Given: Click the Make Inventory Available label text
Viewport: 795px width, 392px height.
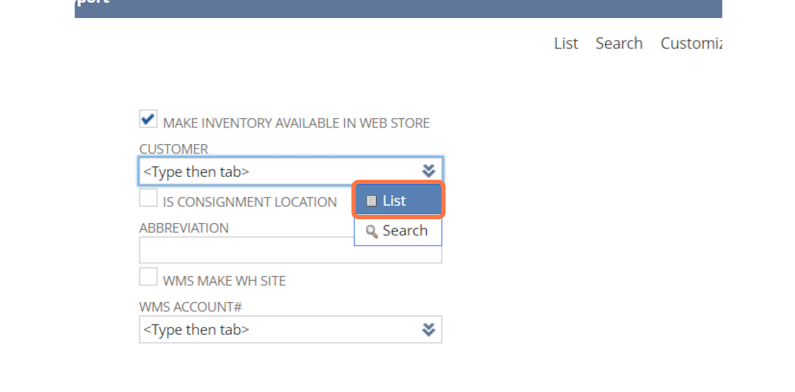Looking at the screenshot, I should (x=296, y=123).
